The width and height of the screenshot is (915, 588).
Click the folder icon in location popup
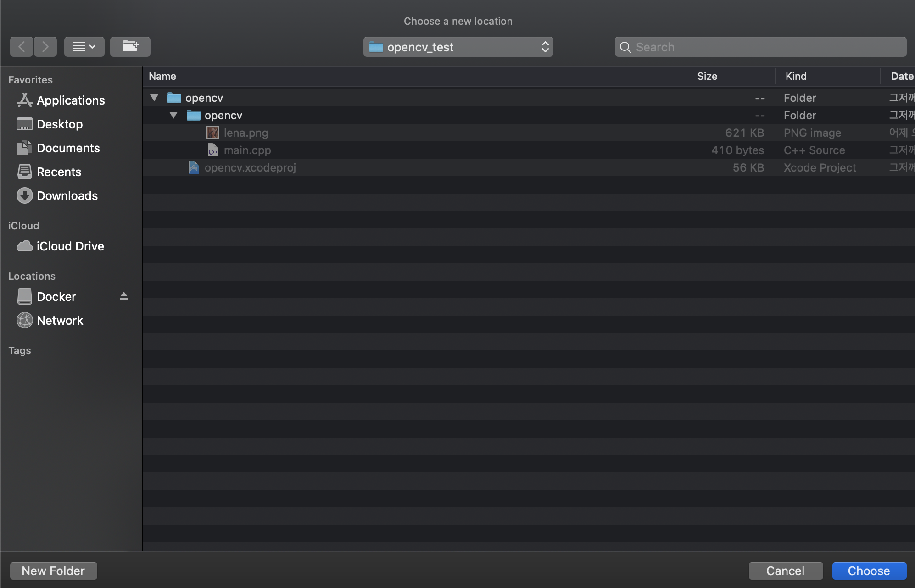pos(376,47)
